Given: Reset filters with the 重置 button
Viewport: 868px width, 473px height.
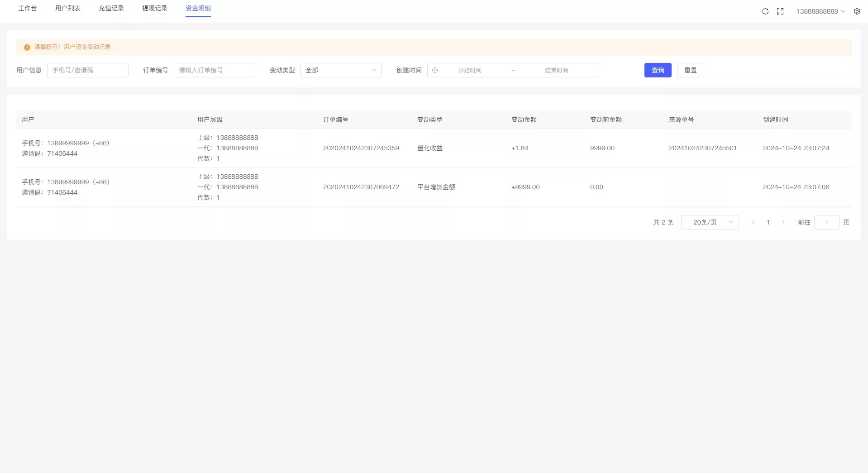Looking at the screenshot, I should (690, 70).
